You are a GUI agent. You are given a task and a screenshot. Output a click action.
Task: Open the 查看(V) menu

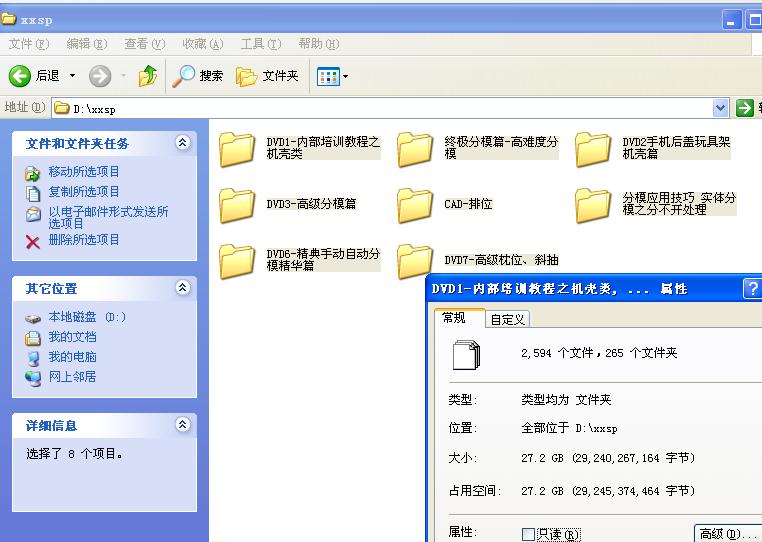145,44
